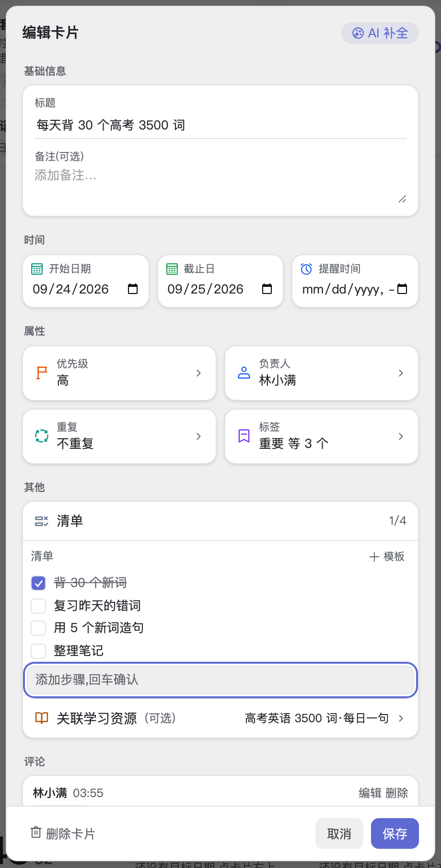
Task: Focus the 添加步骤,回车确认 input
Action: click(x=220, y=680)
